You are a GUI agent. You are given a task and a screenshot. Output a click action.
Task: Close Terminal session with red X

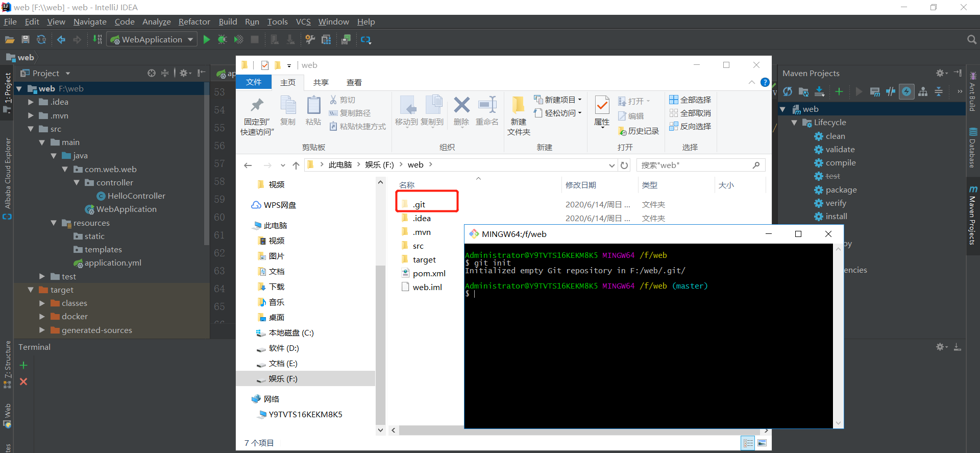[23, 382]
